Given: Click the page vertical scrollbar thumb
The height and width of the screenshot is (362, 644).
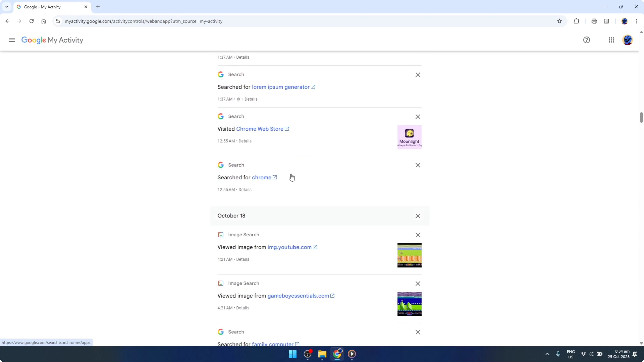Looking at the screenshot, I should tap(641, 118).
